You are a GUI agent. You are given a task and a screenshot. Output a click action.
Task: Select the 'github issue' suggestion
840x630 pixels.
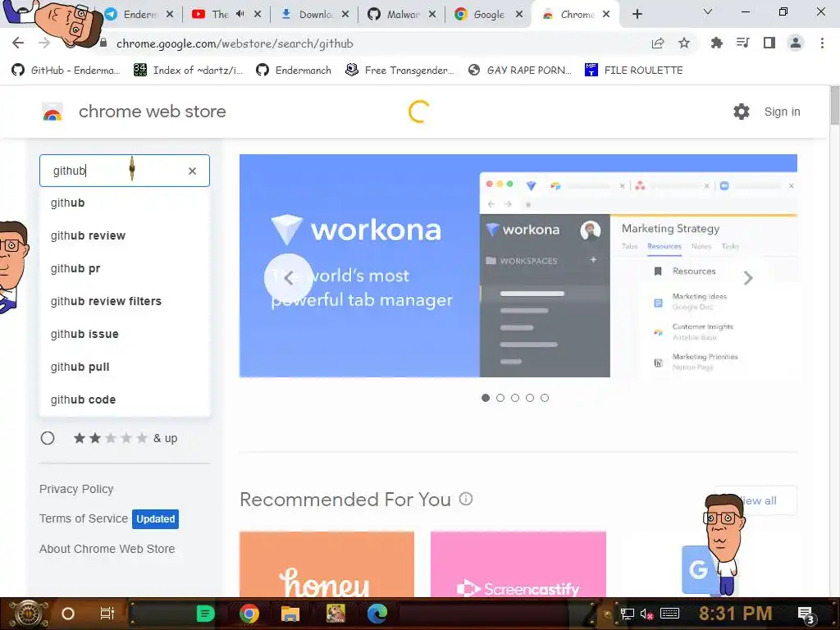point(125,334)
